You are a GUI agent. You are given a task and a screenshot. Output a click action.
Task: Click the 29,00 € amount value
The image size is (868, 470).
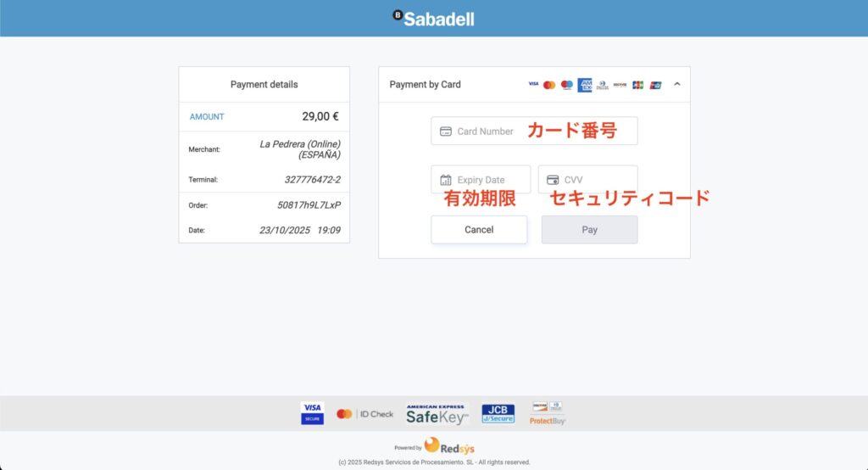(x=320, y=116)
